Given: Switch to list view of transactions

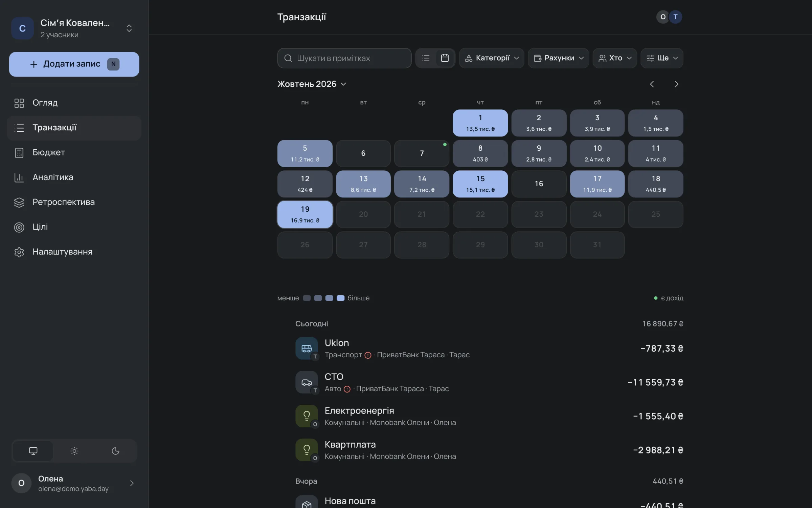Looking at the screenshot, I should (x=426, y=58).
